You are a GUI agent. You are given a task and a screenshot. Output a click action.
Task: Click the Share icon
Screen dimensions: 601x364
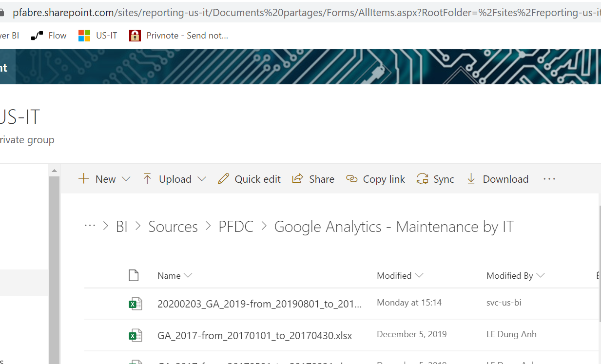[297, 179]
